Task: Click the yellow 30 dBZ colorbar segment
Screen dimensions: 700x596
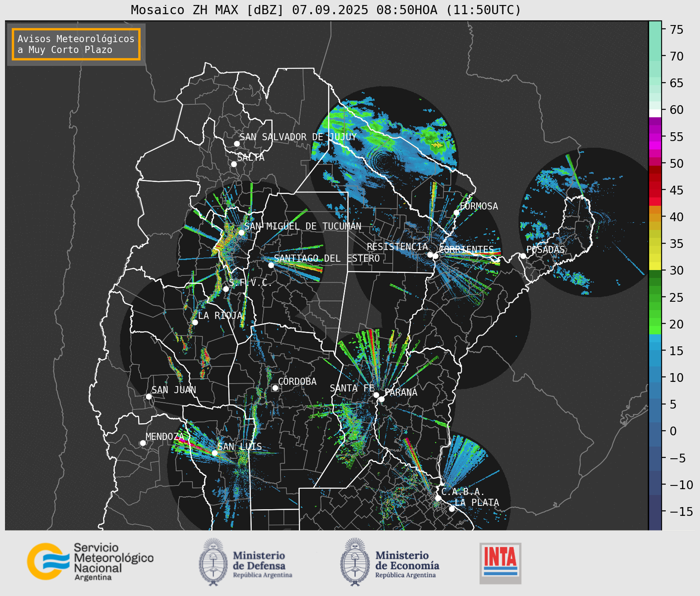Action: pos(655,266)
